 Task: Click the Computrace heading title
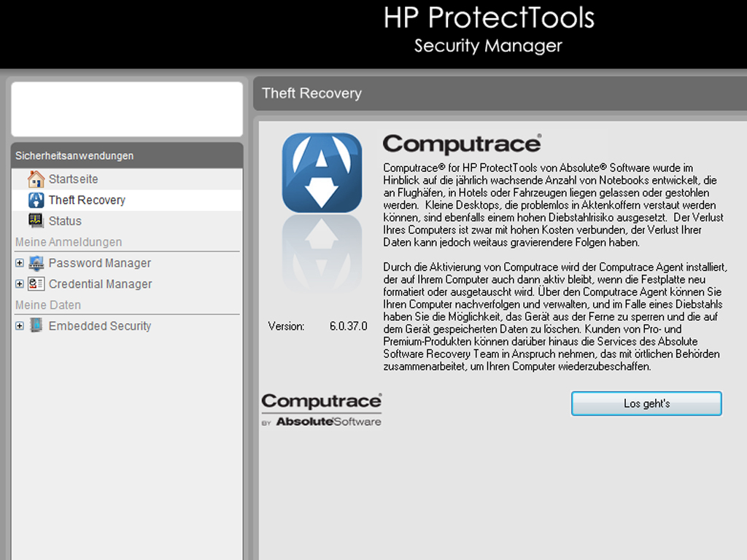[462, 144]
